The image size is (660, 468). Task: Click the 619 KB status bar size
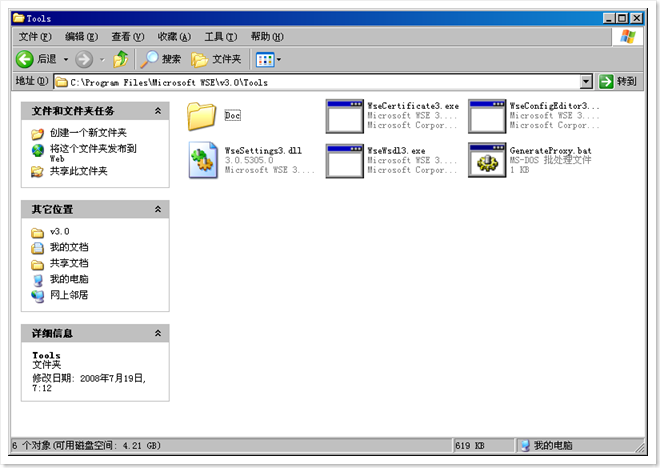(470, 445)
